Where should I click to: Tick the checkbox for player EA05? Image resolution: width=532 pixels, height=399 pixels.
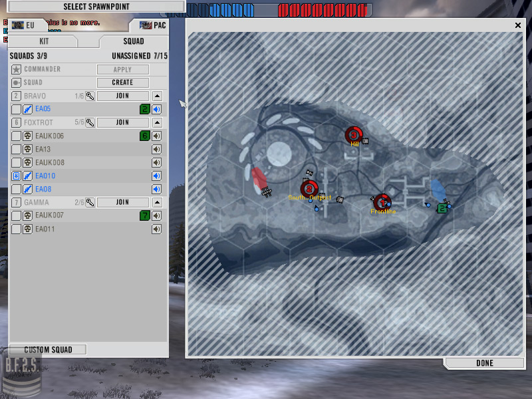[16, 109]
